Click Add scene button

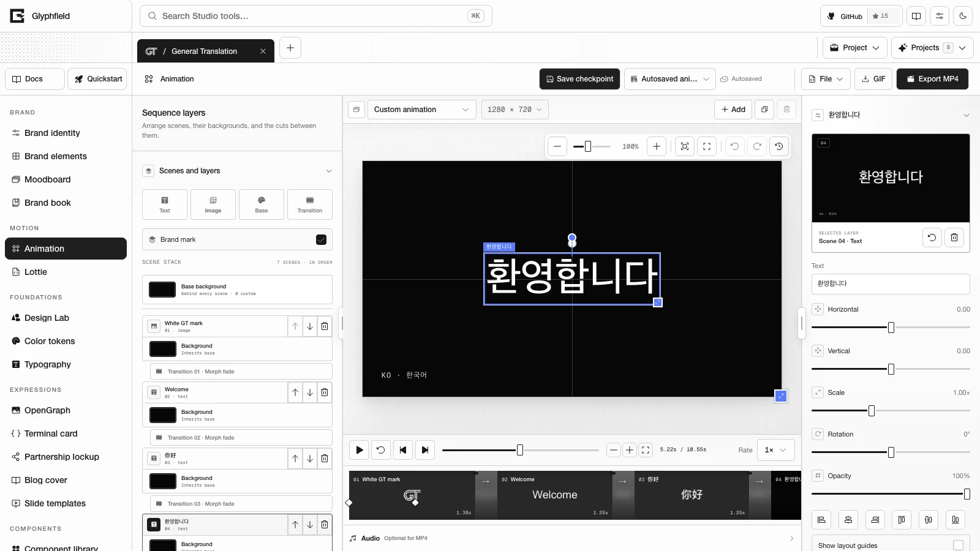(x=733, y=110)
